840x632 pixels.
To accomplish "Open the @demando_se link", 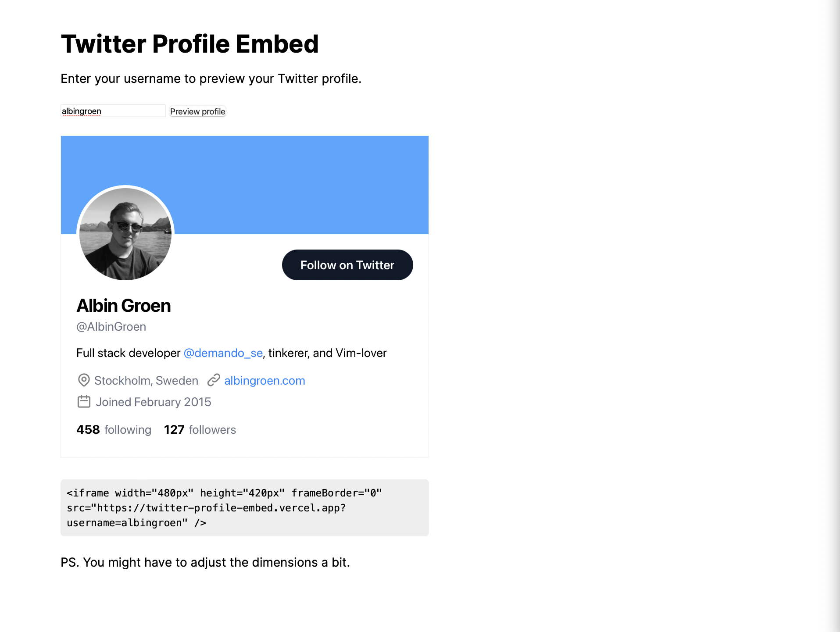I will 222,353.
